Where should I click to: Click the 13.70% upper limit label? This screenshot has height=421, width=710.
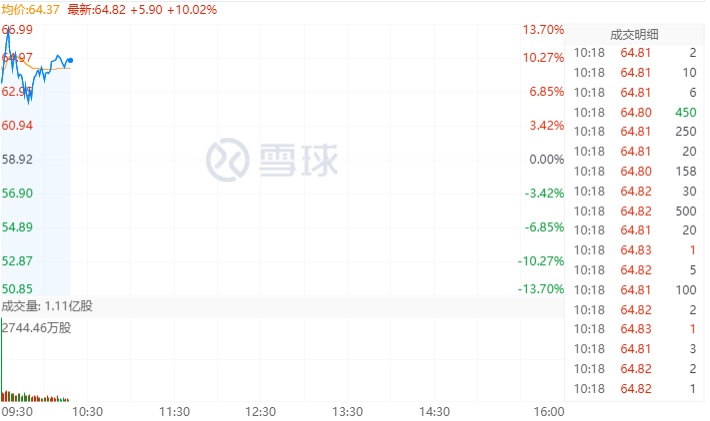pyautogui.click(x=543, y=30)
